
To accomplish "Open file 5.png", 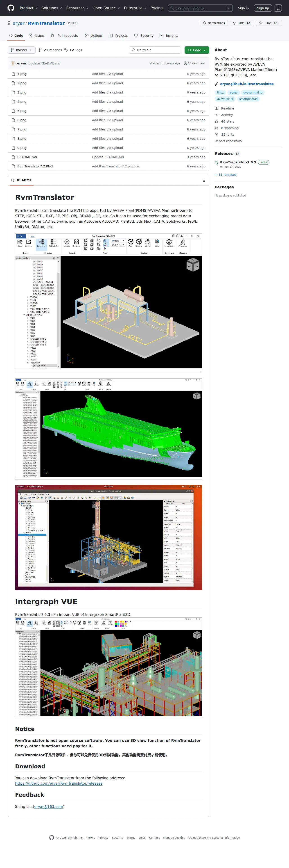I will coord(22,111).
